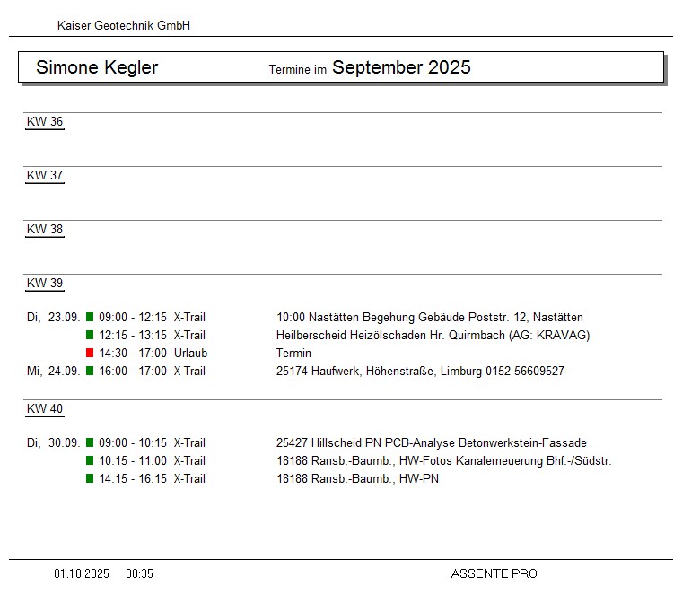Viewport: 700px width, 595px height.
Task: Select the September 2025 month title
Action: [401, 68]
